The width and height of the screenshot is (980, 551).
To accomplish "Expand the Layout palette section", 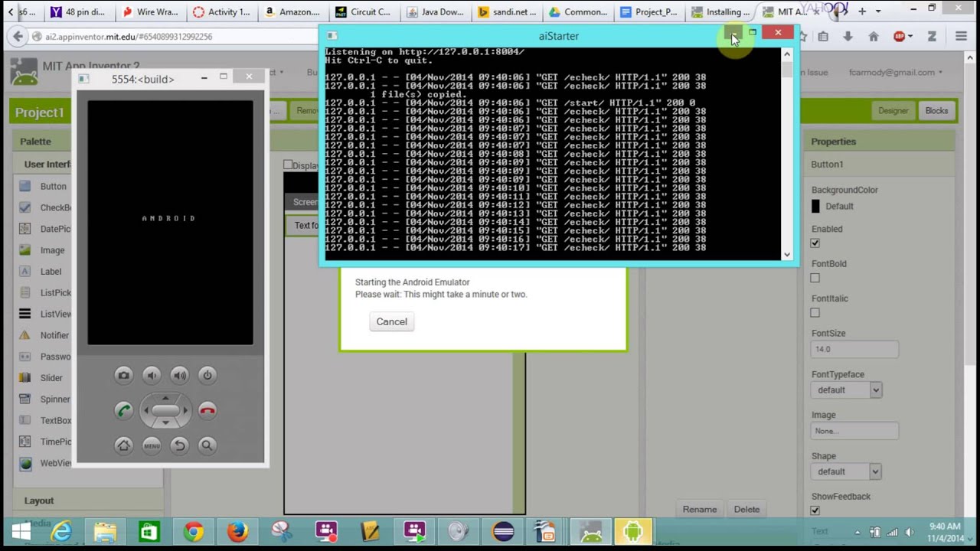I will point(39,500).
